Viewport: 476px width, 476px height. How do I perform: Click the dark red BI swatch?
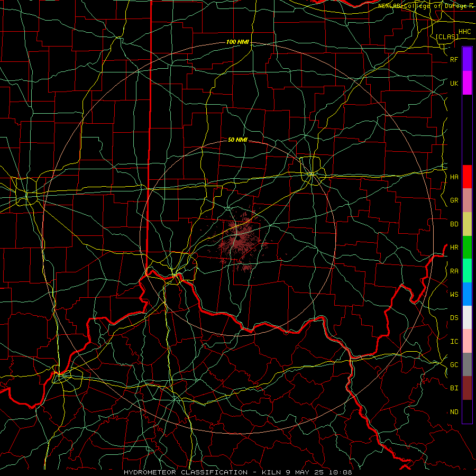click(x=467, y=388)
